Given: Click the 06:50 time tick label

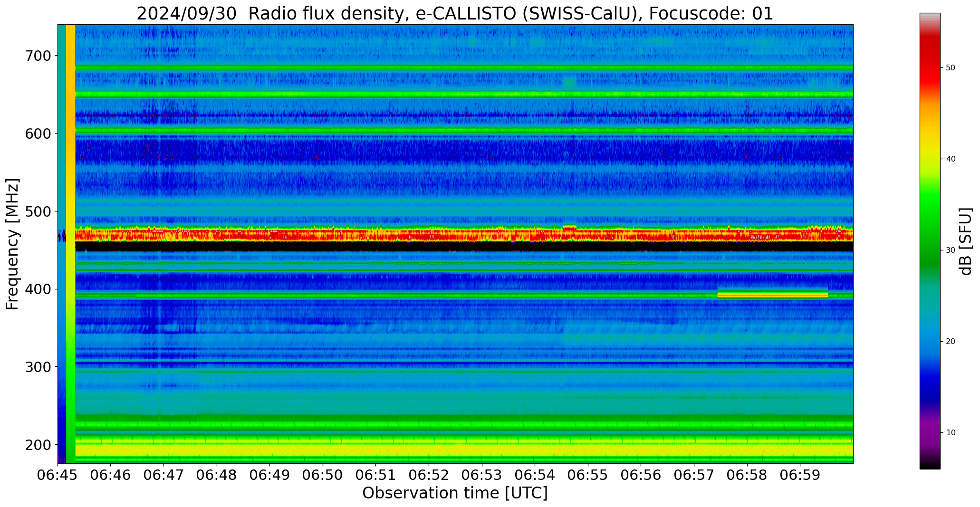Looking at the screenshot, I should tap(323, 475).
